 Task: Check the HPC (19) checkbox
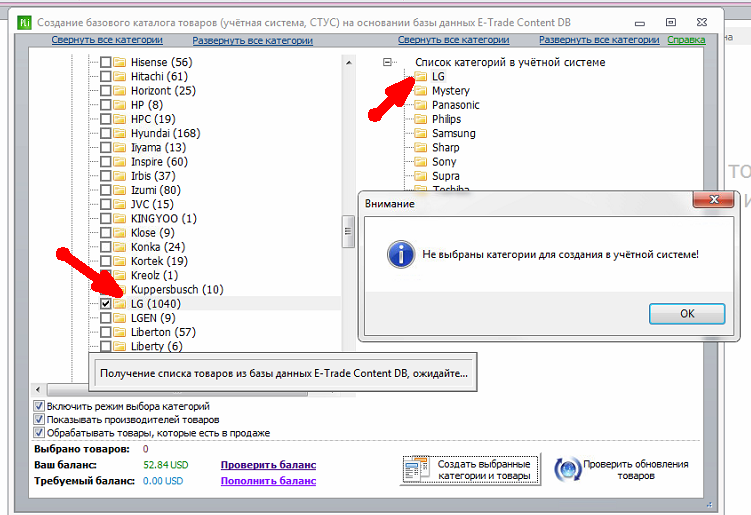[x=106, y=119]
